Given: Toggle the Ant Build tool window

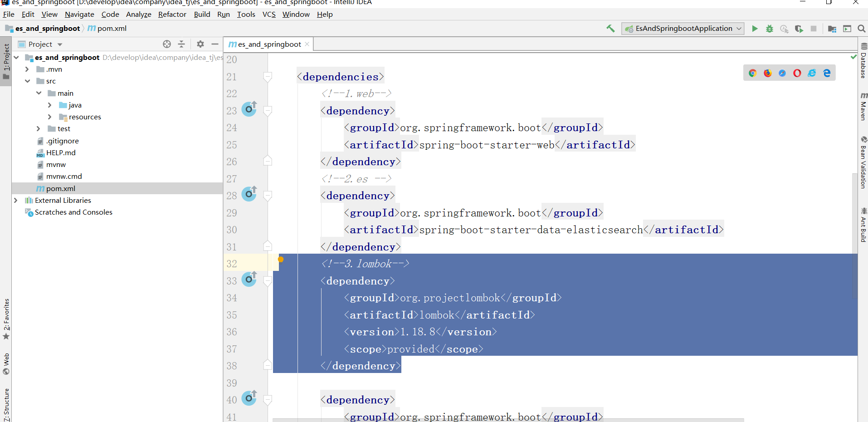Looking at the screenshot, I should [x=863, y=225].
